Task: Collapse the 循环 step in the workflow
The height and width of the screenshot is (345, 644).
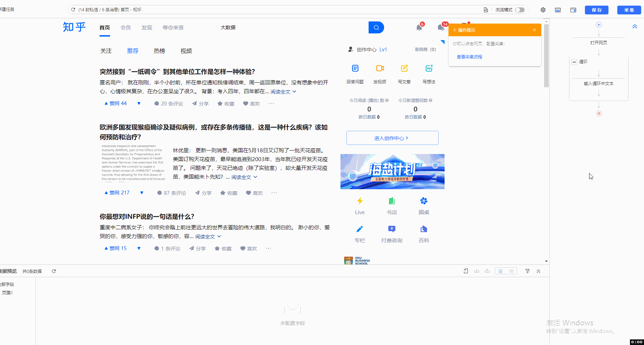Action: point(574,62)
